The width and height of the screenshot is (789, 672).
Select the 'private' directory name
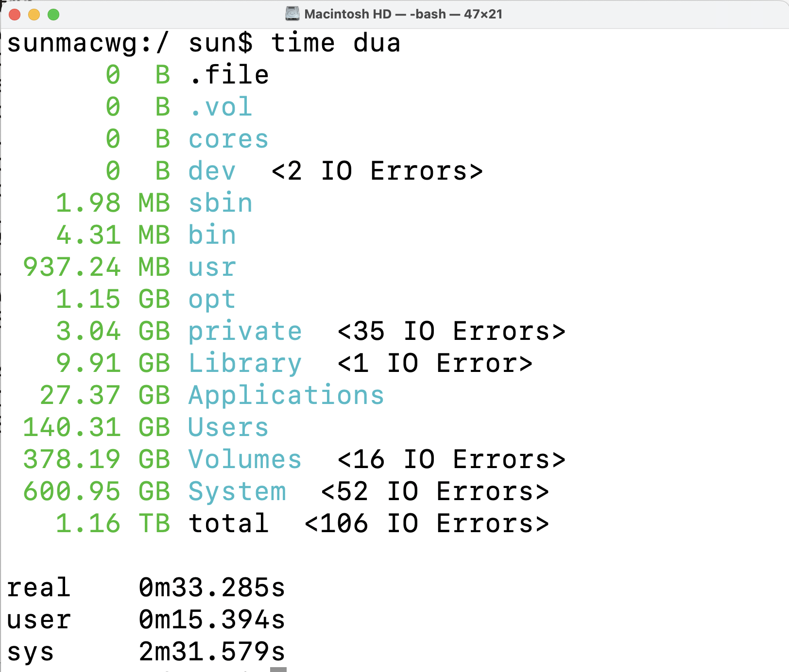point(245,332)
